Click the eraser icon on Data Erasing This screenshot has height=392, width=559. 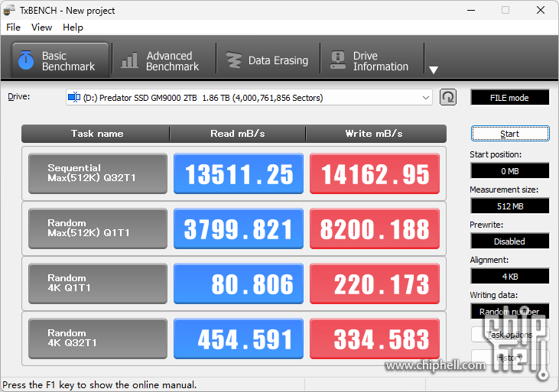tap(234, 60)
